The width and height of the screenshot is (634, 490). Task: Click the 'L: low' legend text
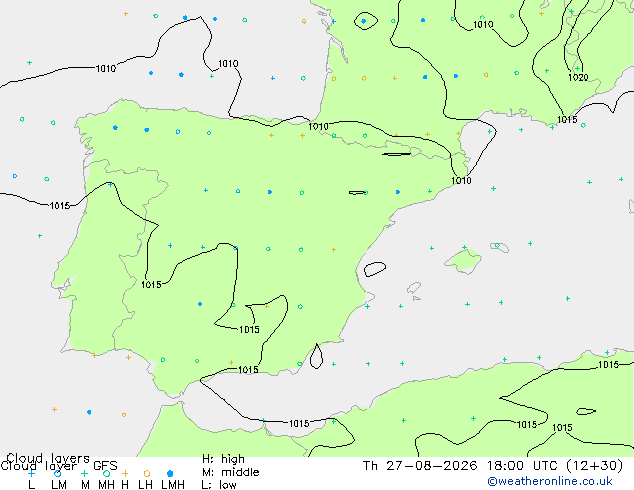point(219,485)
